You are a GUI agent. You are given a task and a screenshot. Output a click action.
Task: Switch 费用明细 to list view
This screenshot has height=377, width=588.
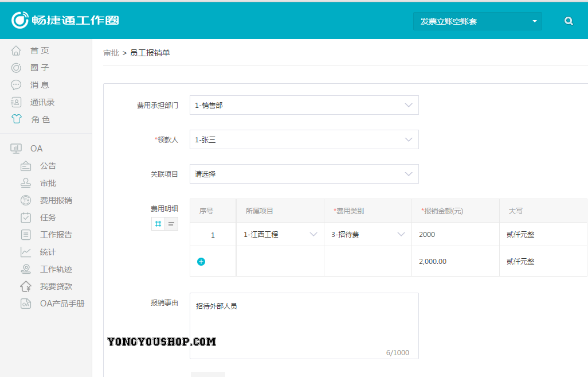tap(171, 224)
